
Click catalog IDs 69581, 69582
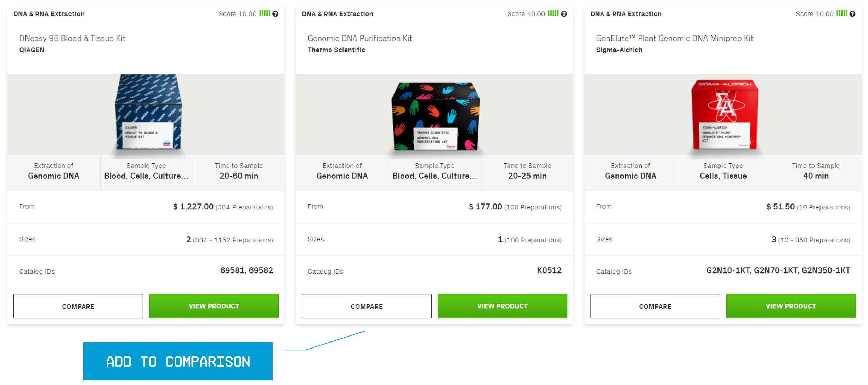pyautogui.click(x=246, y=271)
